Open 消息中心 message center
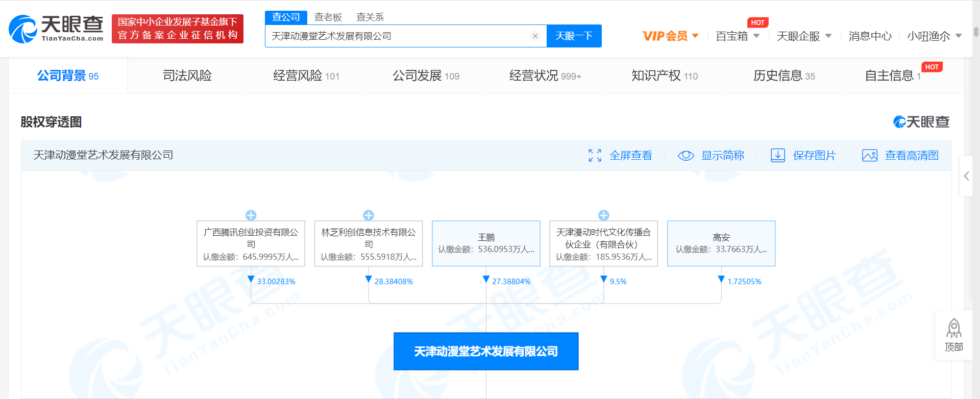This screenshot has height=399, width=980. coord(870,36)
